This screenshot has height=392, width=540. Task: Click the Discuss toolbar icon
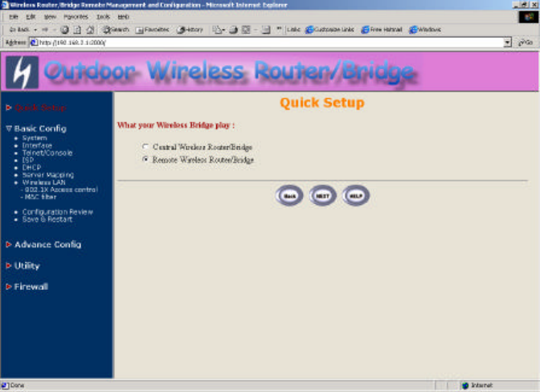point(266,30)
